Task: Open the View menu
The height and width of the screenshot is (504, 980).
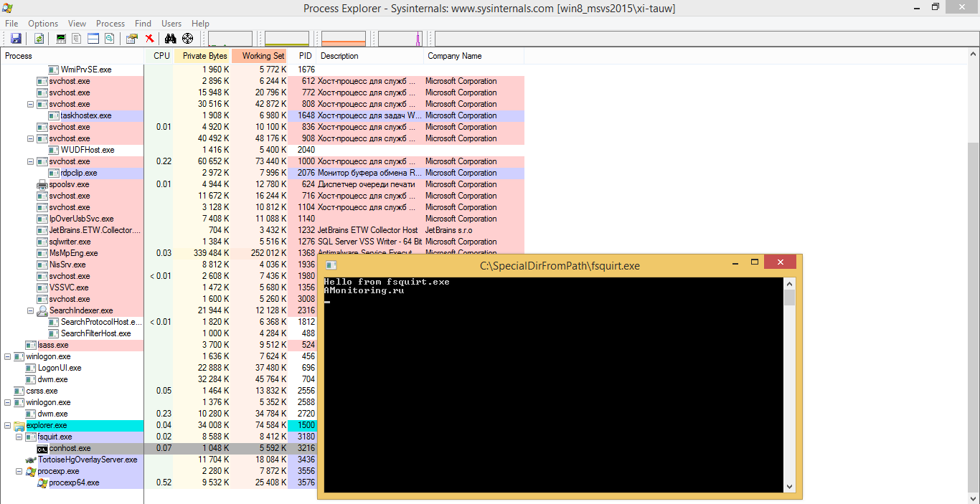Action: click(77, 24)
